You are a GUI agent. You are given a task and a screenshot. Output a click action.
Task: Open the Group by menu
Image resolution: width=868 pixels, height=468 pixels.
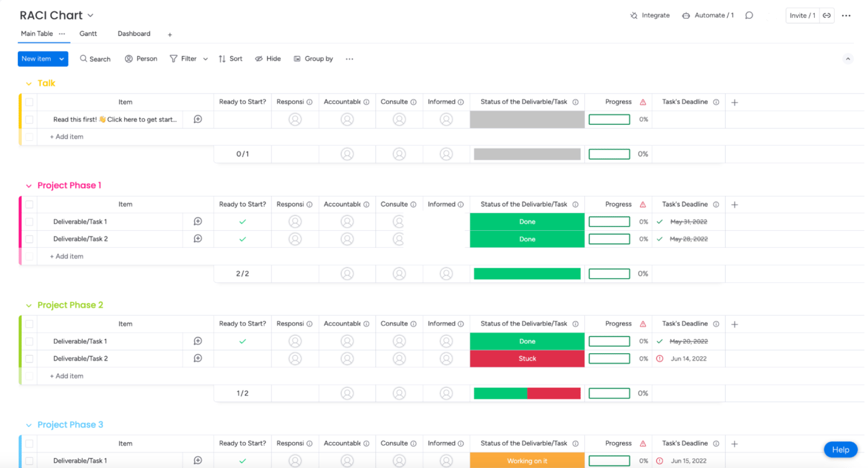pos(313,58)
